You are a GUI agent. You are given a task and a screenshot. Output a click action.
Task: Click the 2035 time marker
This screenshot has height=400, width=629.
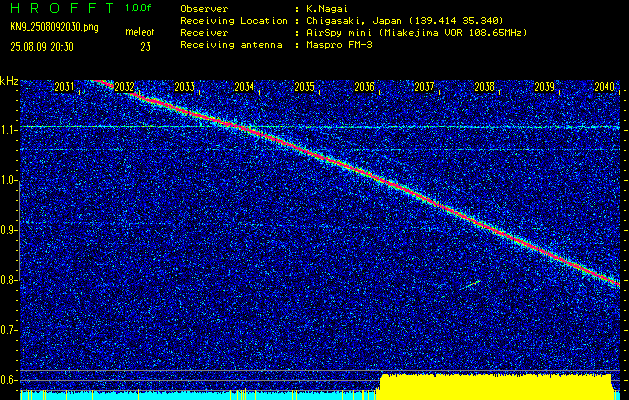click(304, 87)
